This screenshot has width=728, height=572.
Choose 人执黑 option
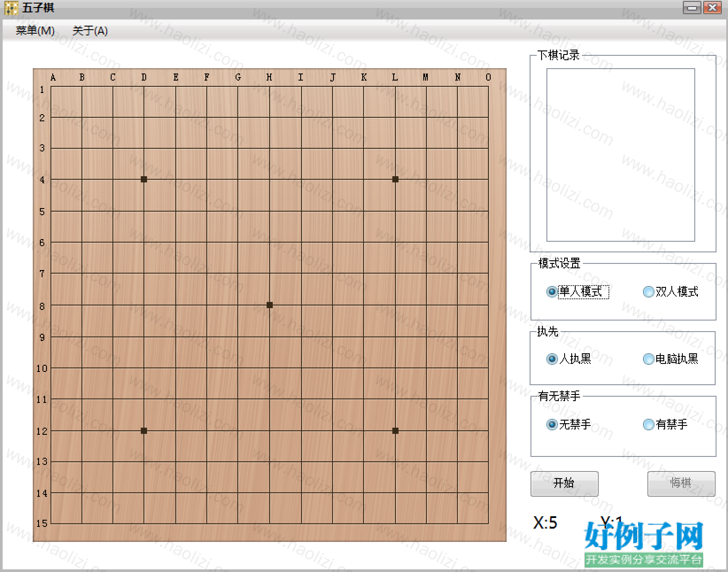(x=569, y=359)
